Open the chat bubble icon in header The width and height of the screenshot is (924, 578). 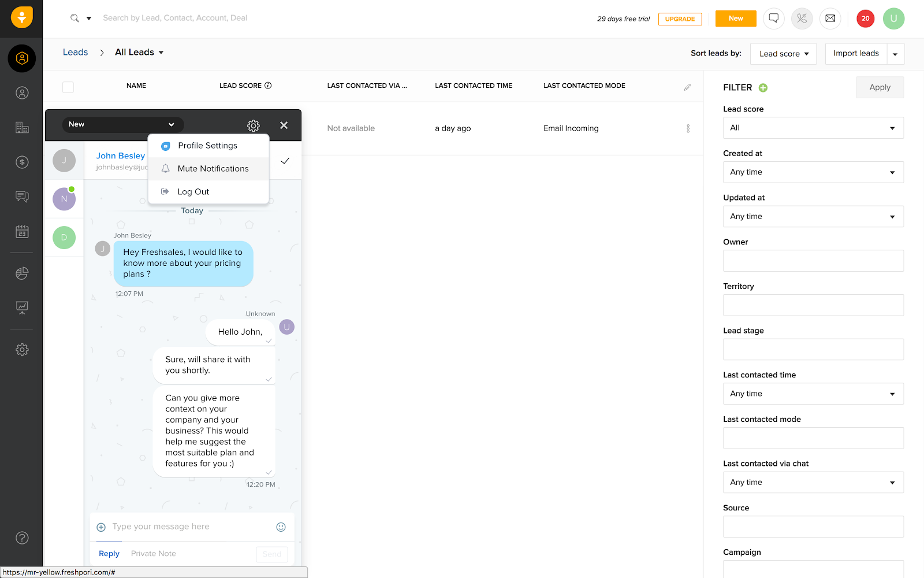(x=774, y=18)
